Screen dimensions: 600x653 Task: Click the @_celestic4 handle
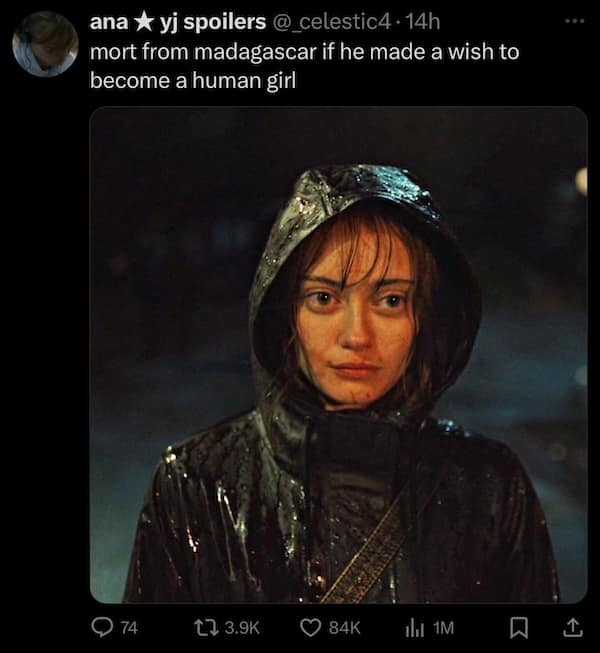coord(332,22)
